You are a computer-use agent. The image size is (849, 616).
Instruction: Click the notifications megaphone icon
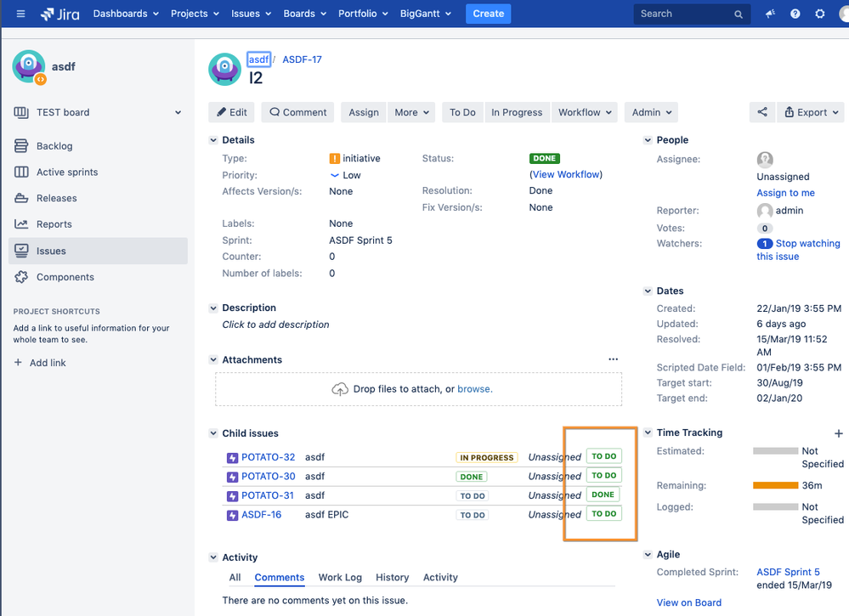click(x=770, y=14)
